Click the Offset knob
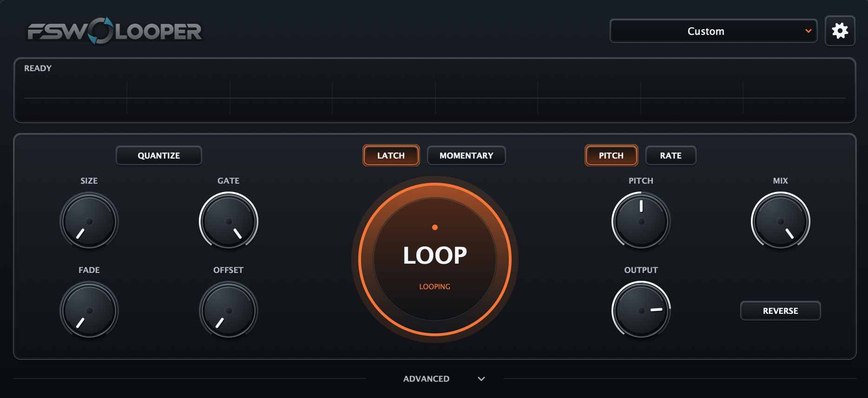The width and height of the screenshot is (868, 398). point(229,310)
